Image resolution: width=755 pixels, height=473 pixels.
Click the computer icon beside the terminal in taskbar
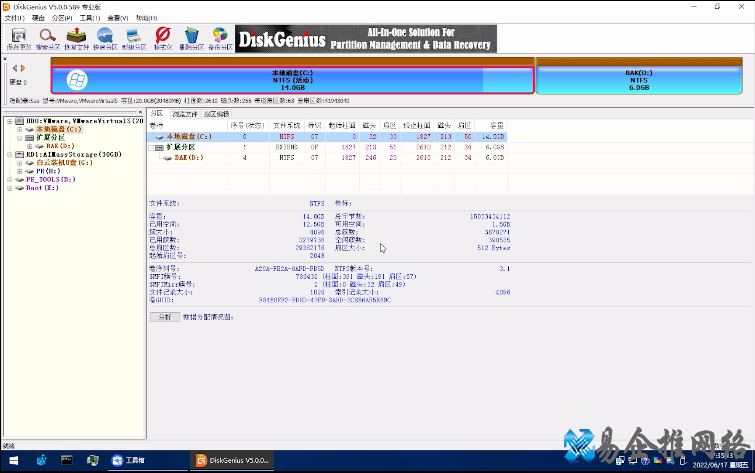click(92, 460)
